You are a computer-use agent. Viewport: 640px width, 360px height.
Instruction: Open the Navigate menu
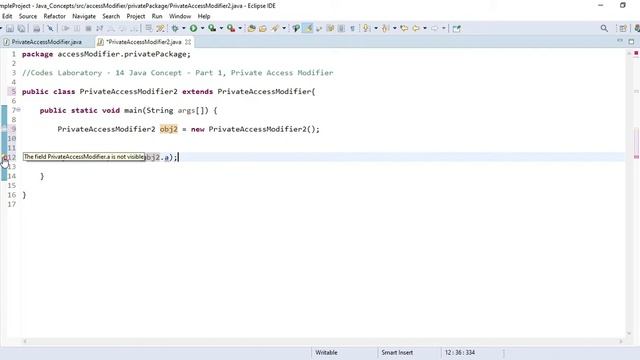(x=84, y=16)
